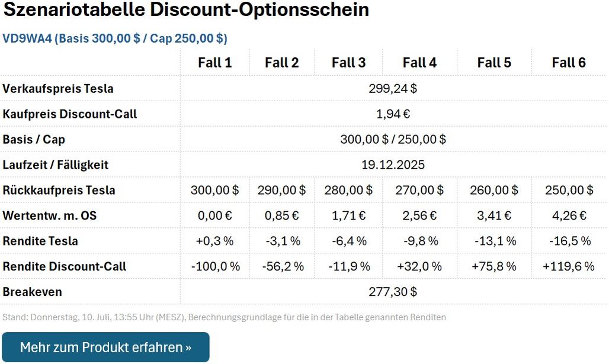This screenshot has width=609, height=364.
Task: Select the +119,6 % Discount-Call return cell
Action: coord(568,266)
